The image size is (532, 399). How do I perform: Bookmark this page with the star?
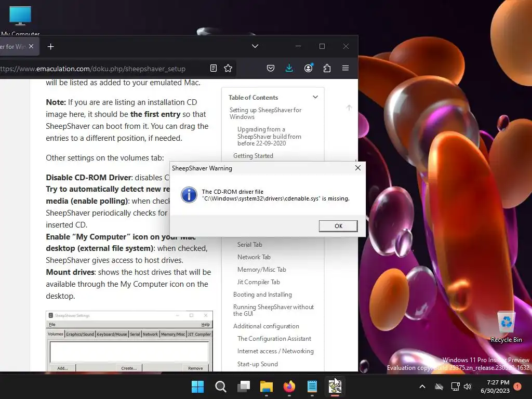click(x=228, y=68)
